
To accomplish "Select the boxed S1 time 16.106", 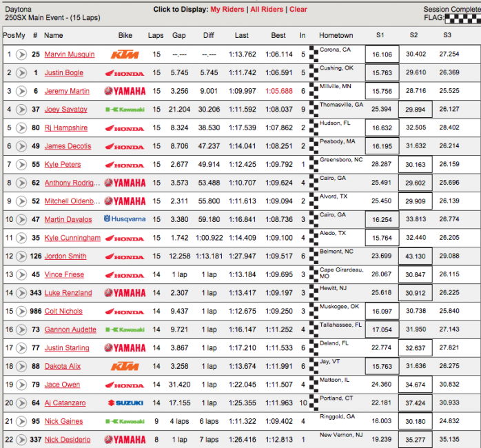I will 382,54.
